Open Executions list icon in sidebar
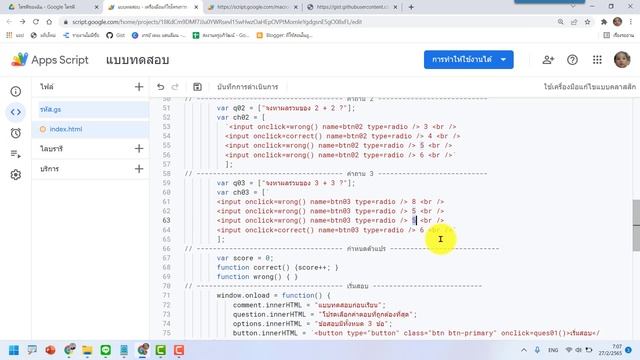This screenshot has width=640, height=360. [x=16, y=154]
